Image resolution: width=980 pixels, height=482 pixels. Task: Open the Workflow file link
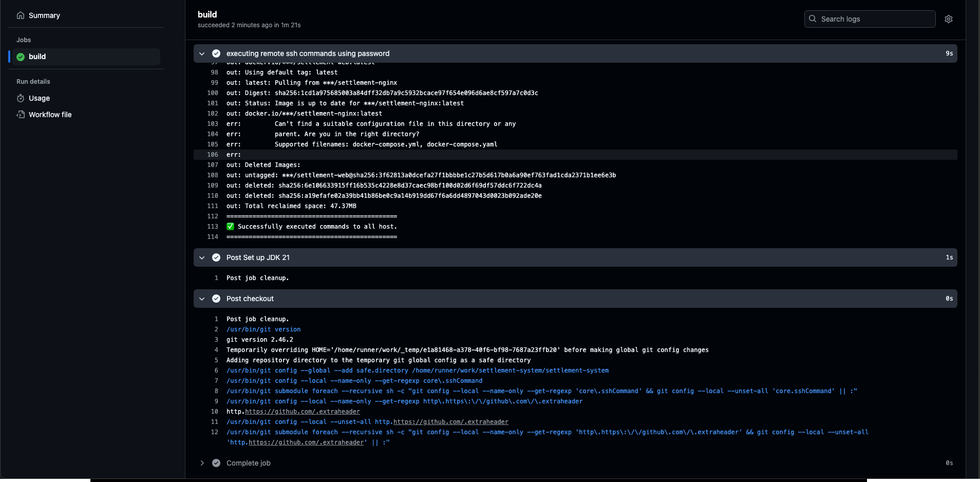[50, 115]
